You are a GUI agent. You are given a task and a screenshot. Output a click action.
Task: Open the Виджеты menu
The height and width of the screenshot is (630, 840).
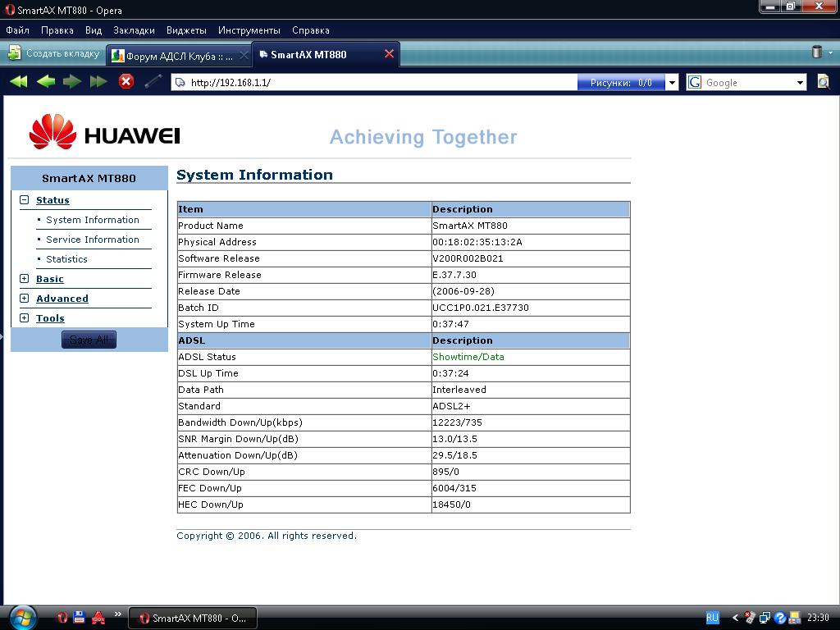(x=186, y=30)
